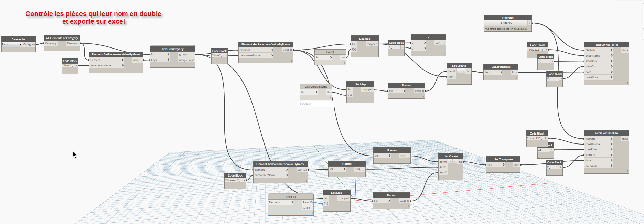Click the Function preview bubble under List.UniqueItems
The width and height of the screenshot is (644, 224).
315,104
